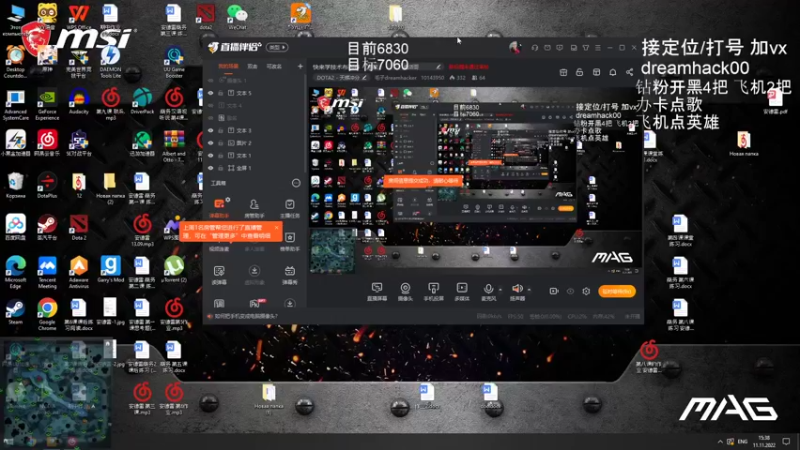The image size is (800, 450).
Task: Open the title bar hamburger menu
Action: [x=598, y=47]
